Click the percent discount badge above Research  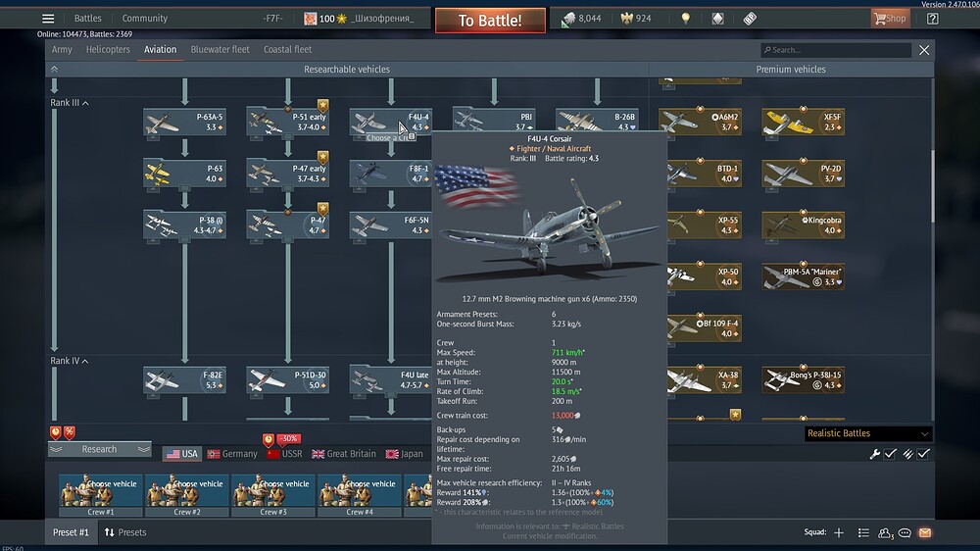coord(70,432)
